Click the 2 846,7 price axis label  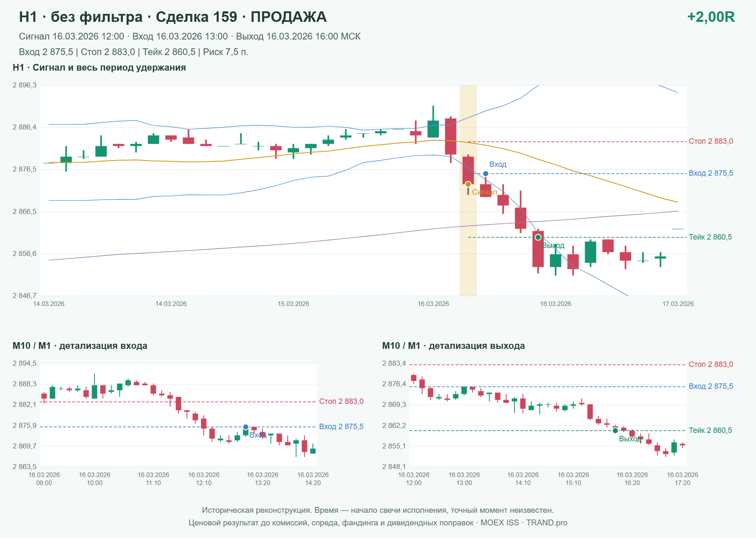point(24,295)
